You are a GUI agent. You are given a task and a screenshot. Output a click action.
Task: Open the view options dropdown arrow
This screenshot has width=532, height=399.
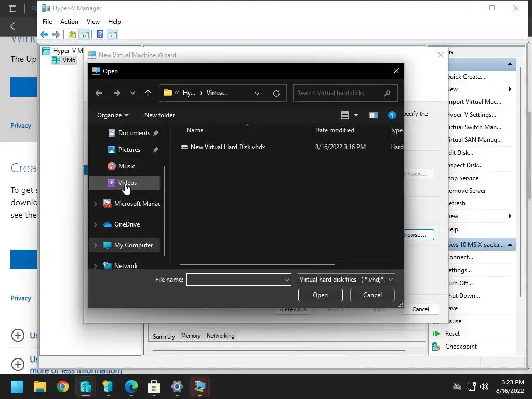[356, 115]
